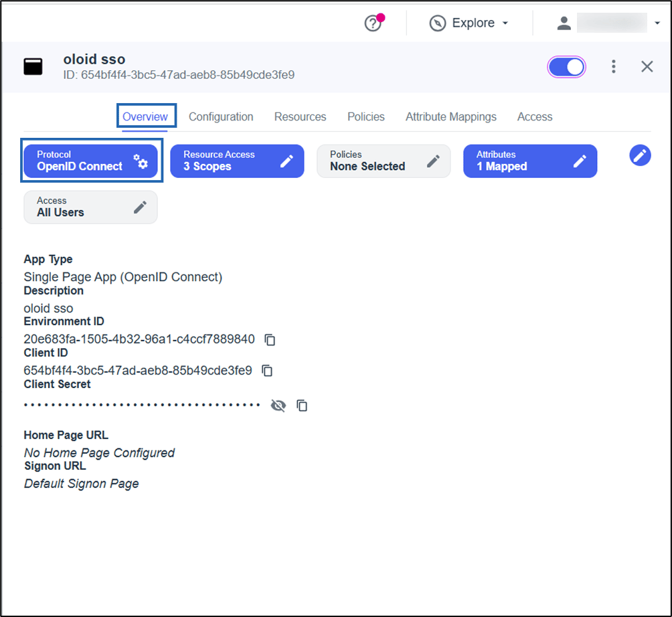This screenshot has height=617, width=672.
Task: Click the No Home Page Configured text
Action: pos(99,453)
